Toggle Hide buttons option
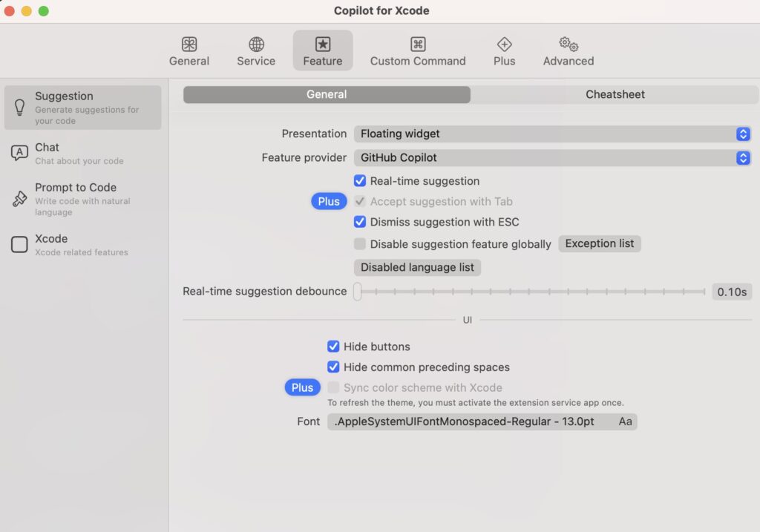Image resolution: width=760 pixels, height=532 pixels. pos(334,347)
